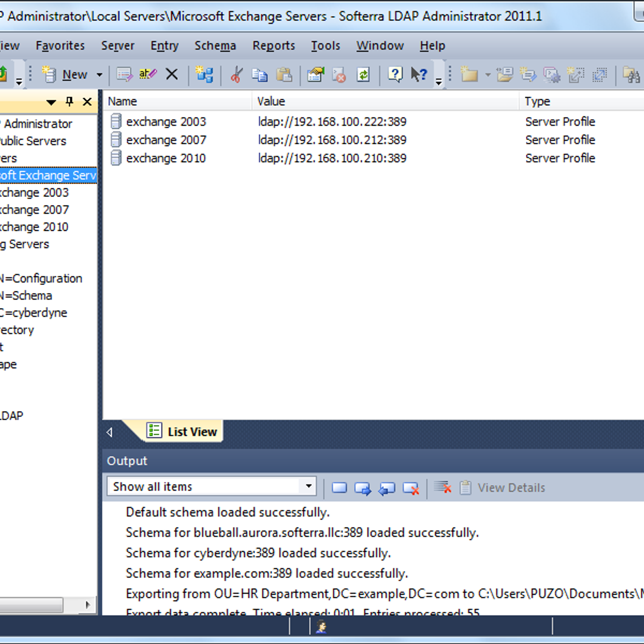Click the Rename icon in toolbar
Viewport: 644px width, 644px height.
(148, 75)
